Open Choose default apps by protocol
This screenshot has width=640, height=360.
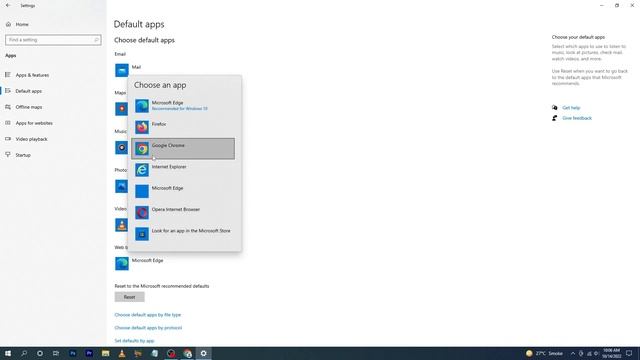coord(149,328)
